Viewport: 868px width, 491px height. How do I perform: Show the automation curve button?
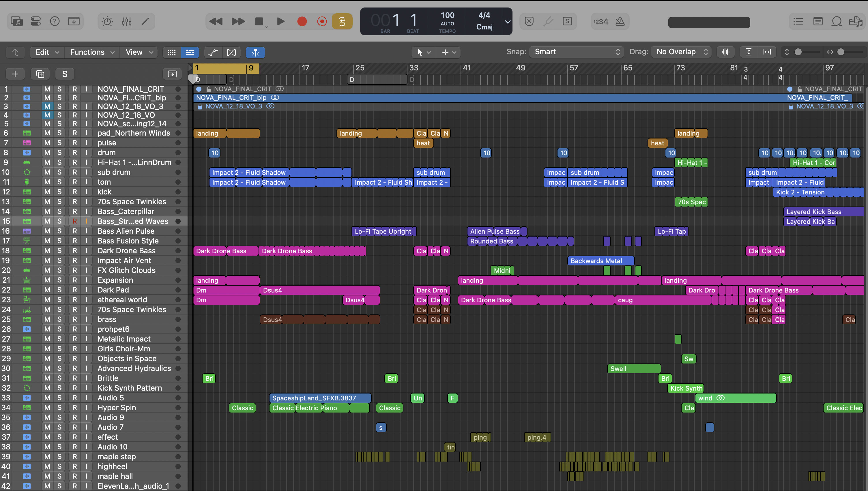pos(213,52)
